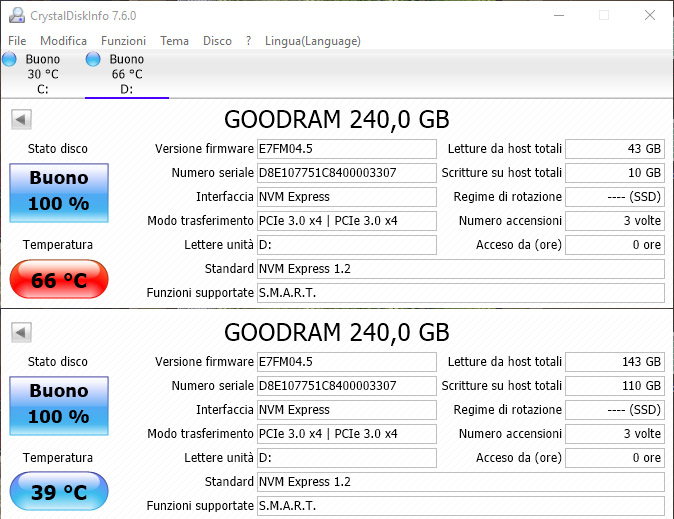The height and width of the screenshot is (519, 674).
Task: Click the blue 39 °C temperature indicator
Action: point(58,492)
